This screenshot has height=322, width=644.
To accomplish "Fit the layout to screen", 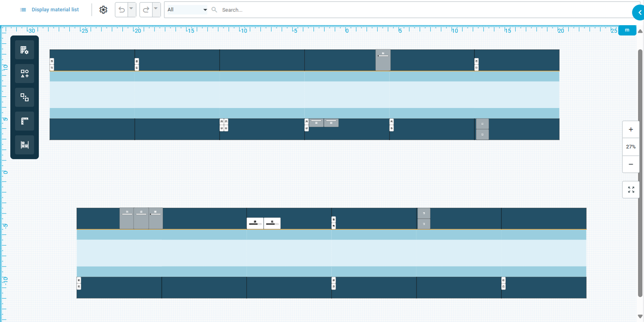I will pyautogui.click(x=631, y=190).
